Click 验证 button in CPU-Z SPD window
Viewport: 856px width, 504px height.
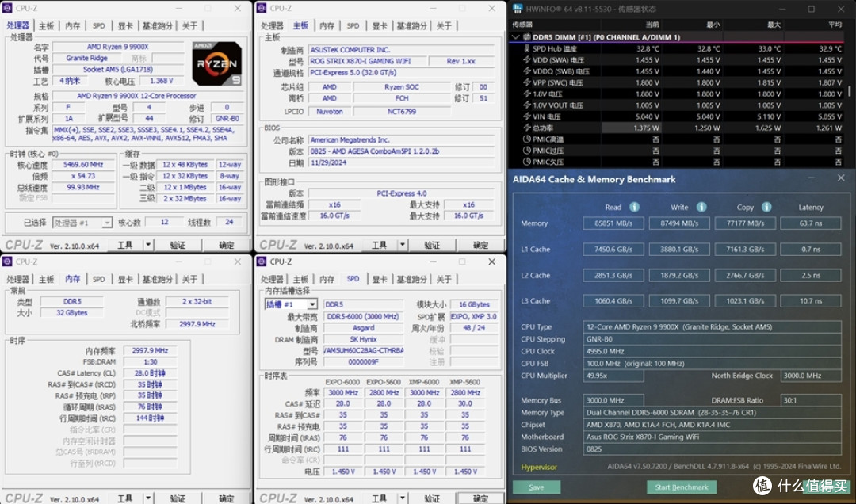coord(432,498)
